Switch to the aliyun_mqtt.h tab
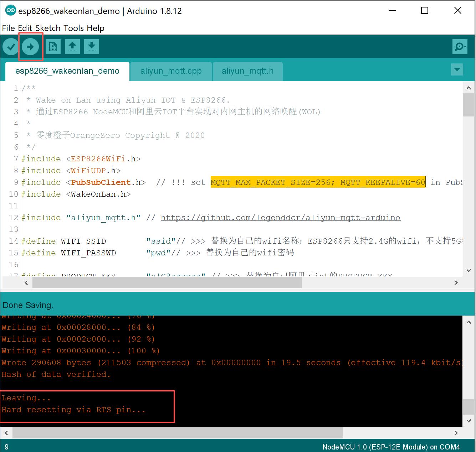This screenshot has height=452, width=476. [x=247, y=71]
